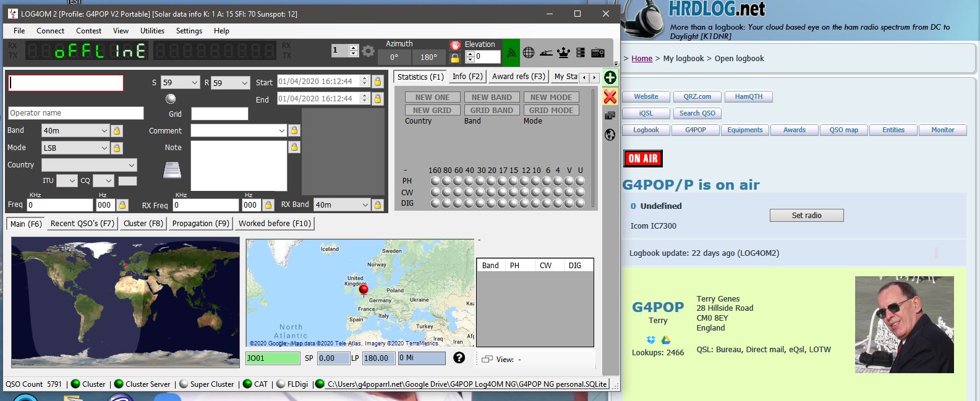This screenshot has height=401, width=980.
Task: Click the dark earth globe icon in side strip
Action: click(610, 135)
